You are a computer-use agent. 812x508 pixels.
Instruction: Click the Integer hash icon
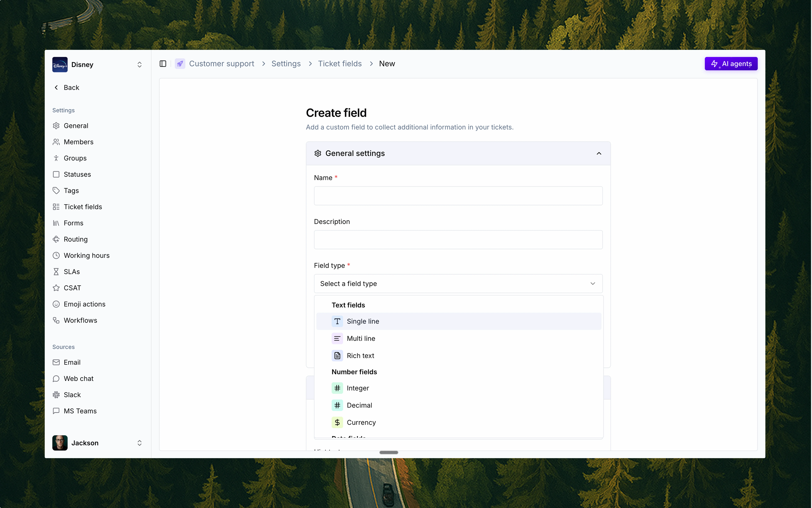(337, 388)
